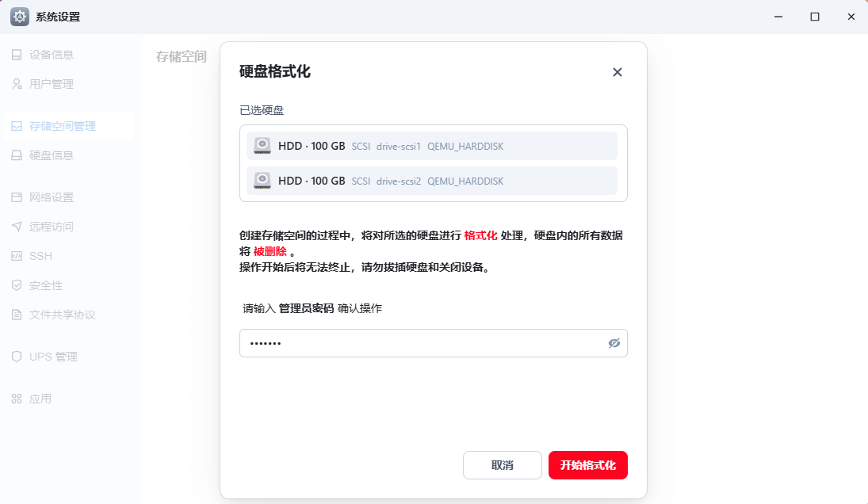
Task: Click the 文件共享协议 document icon
Action: [x=17, y=315]
